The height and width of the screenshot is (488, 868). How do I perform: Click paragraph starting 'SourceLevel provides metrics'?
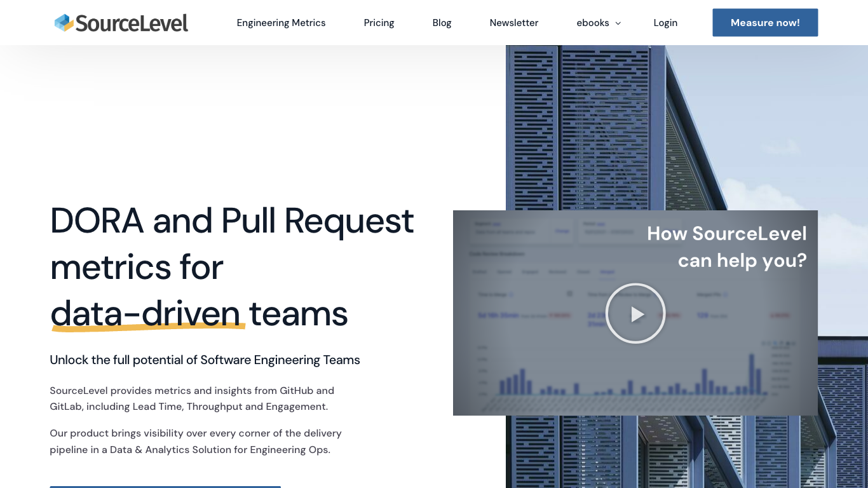pos(192,398)
